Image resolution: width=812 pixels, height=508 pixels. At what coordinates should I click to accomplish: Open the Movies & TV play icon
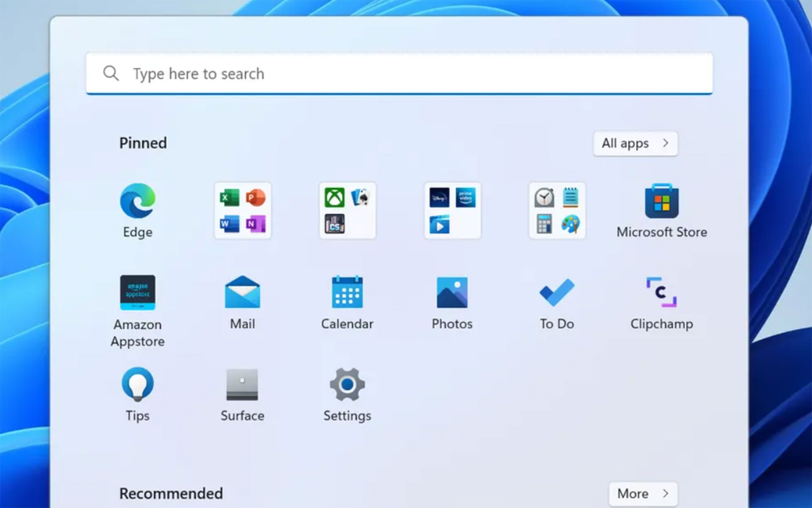(439, 224)
